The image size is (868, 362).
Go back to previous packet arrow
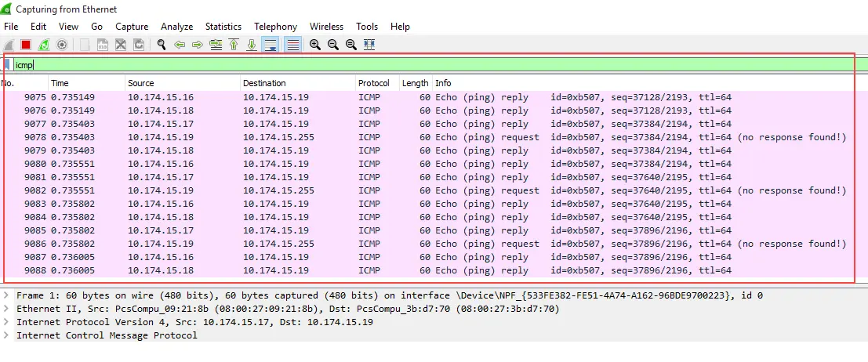point(180,45)
